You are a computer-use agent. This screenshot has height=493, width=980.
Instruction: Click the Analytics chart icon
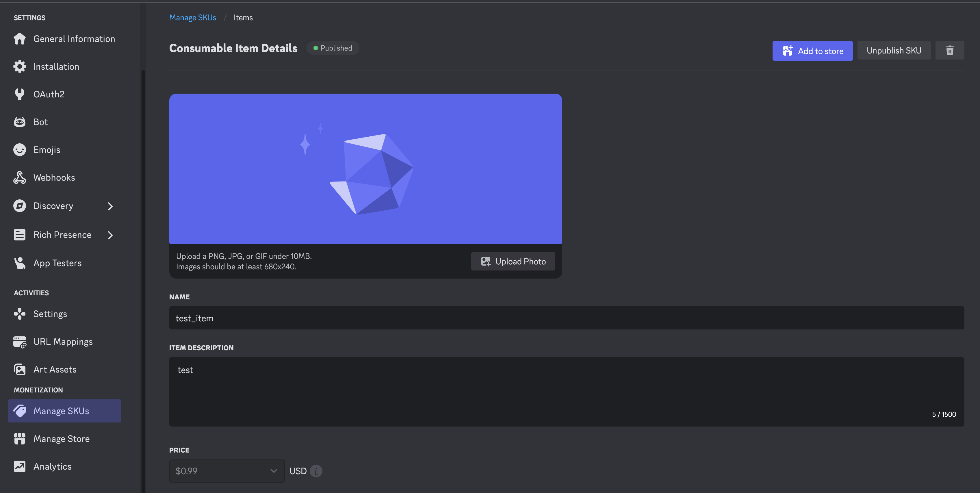point(19,466)
